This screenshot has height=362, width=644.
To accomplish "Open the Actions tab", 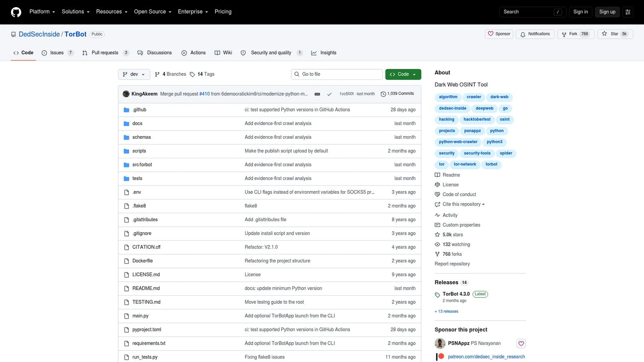I will pyautogui.click(x=194, y=53).
